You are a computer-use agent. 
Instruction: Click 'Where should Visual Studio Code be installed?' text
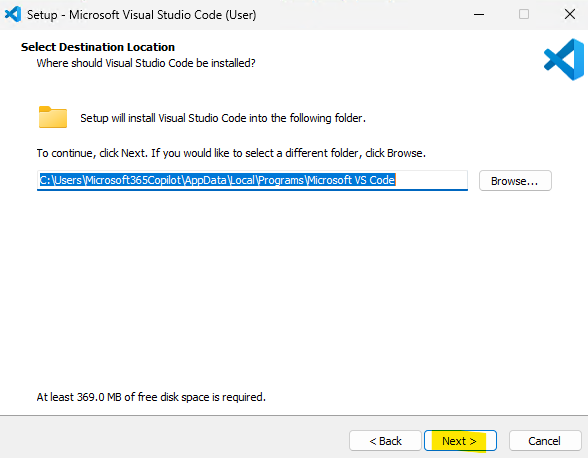pyautogui.click(x=146, y=63)
